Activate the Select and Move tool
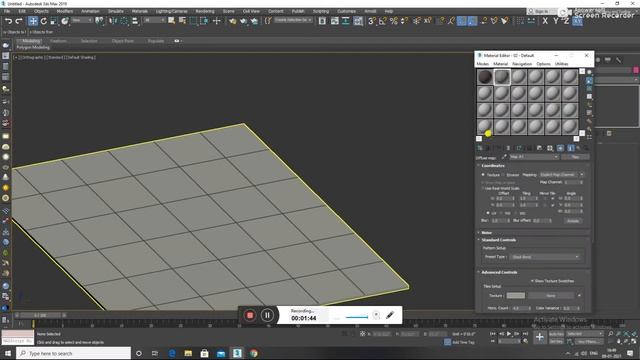 click(33, 21)
